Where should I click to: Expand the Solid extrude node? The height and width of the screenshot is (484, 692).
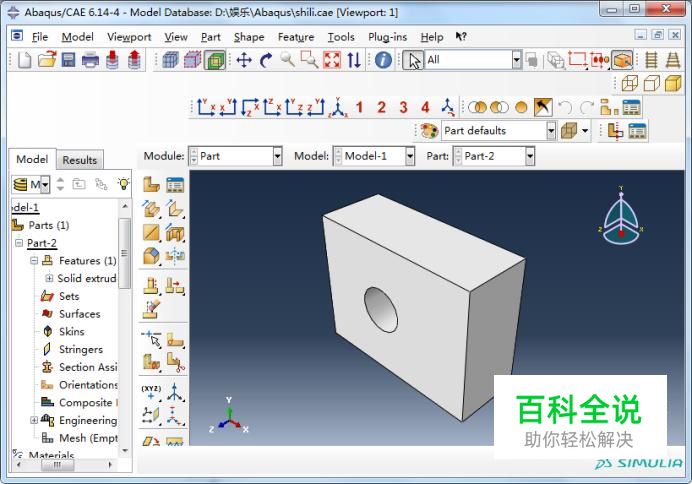click(x=49, y=278)
